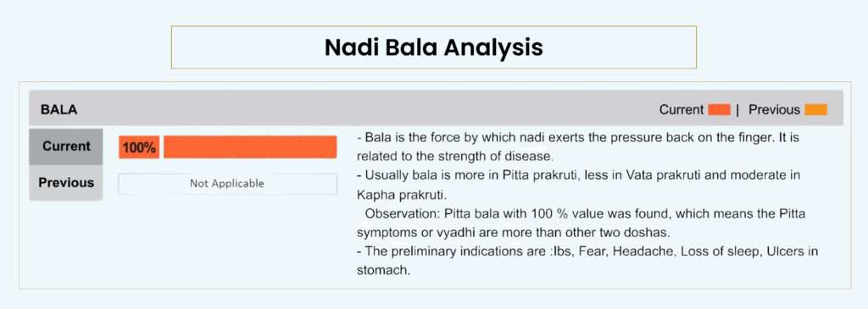This screenshot has height=309, width=868.
Task: Click the Nadi Bala Analysis title box
Action: tap(433, 47)
